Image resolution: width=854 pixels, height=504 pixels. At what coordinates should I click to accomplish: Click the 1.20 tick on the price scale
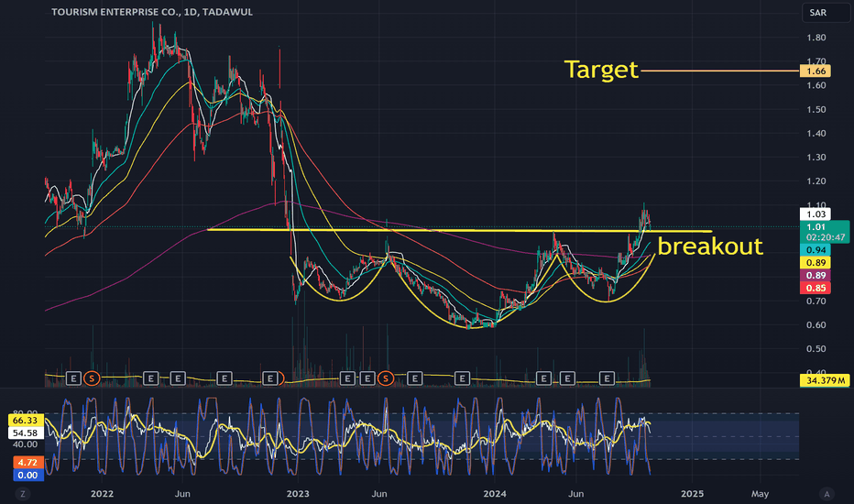coord(816,181)
